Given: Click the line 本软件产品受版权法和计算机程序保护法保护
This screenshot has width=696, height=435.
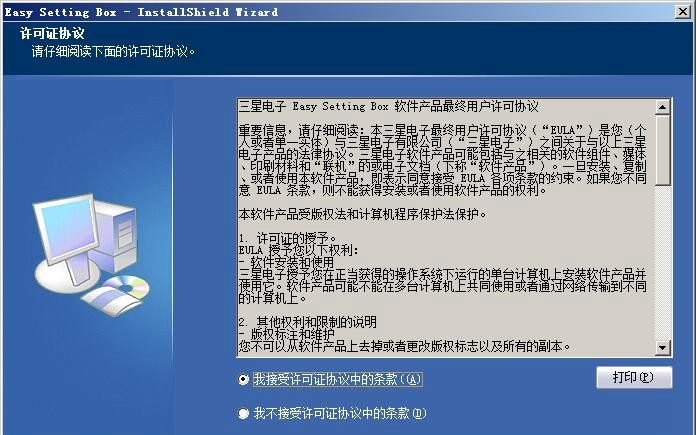Looking at the screenshot, I should [x=363, y=214].
